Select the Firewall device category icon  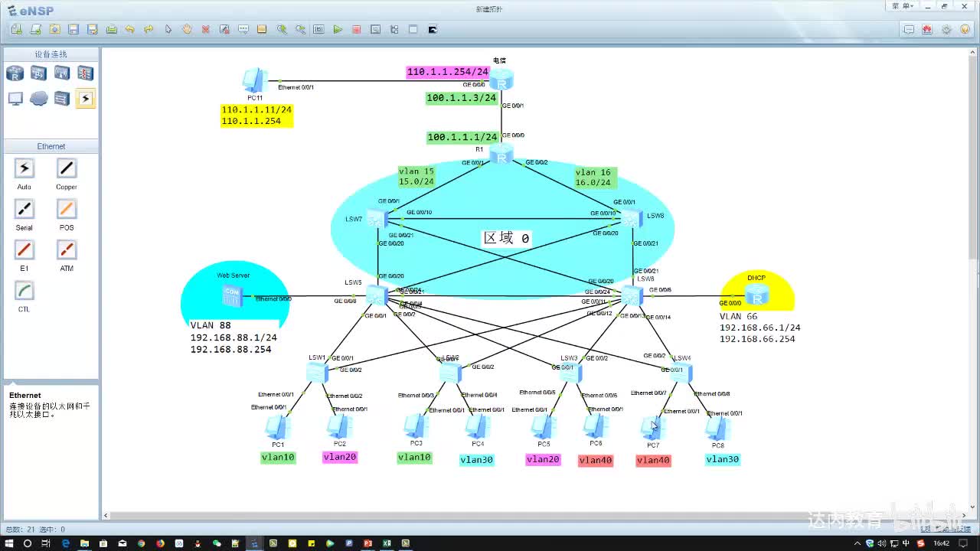click(85, 73)
